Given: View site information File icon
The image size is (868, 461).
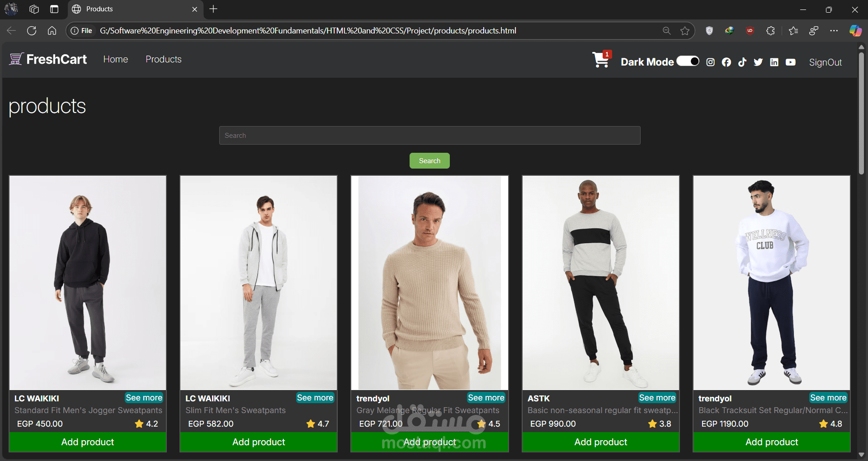Looking at the screenshot, I should (x=81, y=31).
